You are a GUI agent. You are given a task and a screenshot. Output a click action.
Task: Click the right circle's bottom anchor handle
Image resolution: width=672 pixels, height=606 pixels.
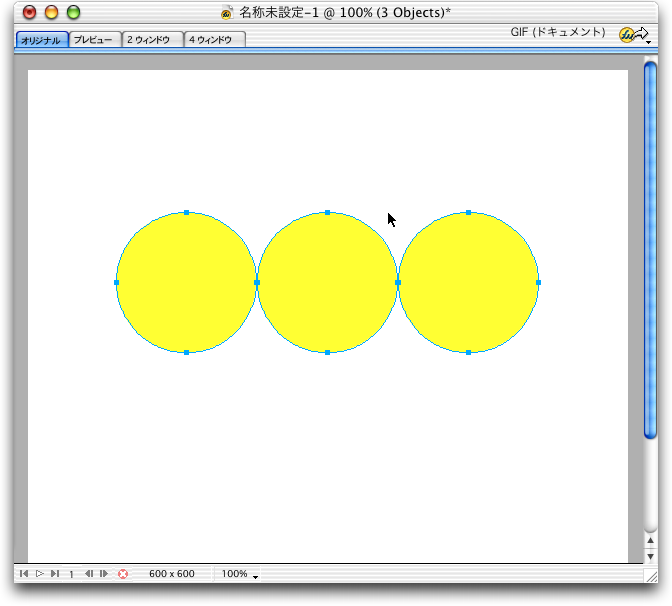coord(468,352)
